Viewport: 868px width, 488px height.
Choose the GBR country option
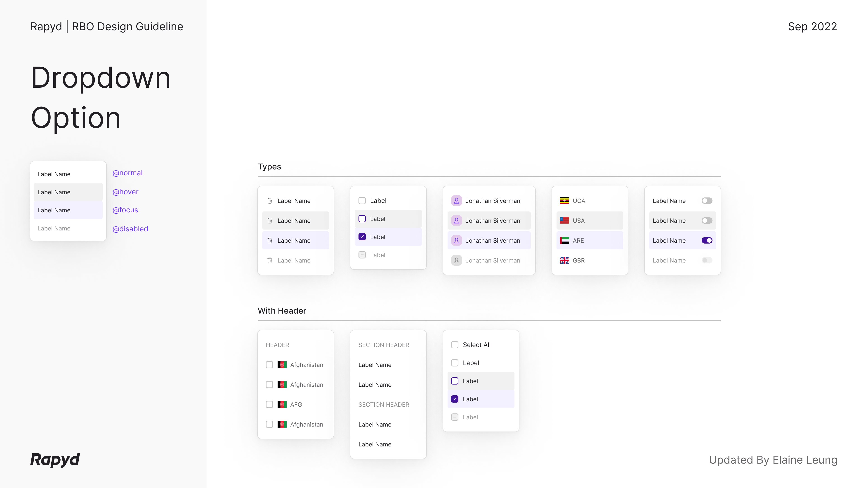pos(590,260)
